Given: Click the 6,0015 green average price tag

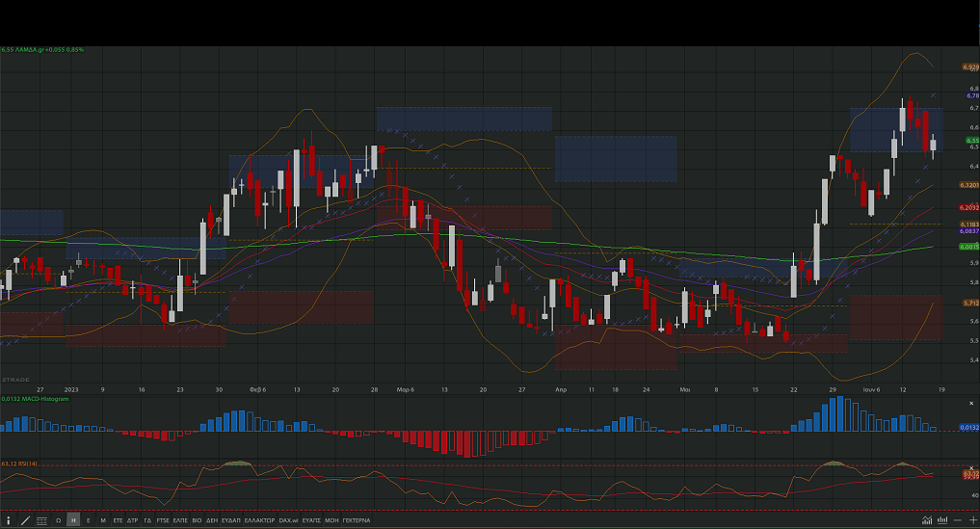Looking at the screenshot, I should tap(969, 247).
